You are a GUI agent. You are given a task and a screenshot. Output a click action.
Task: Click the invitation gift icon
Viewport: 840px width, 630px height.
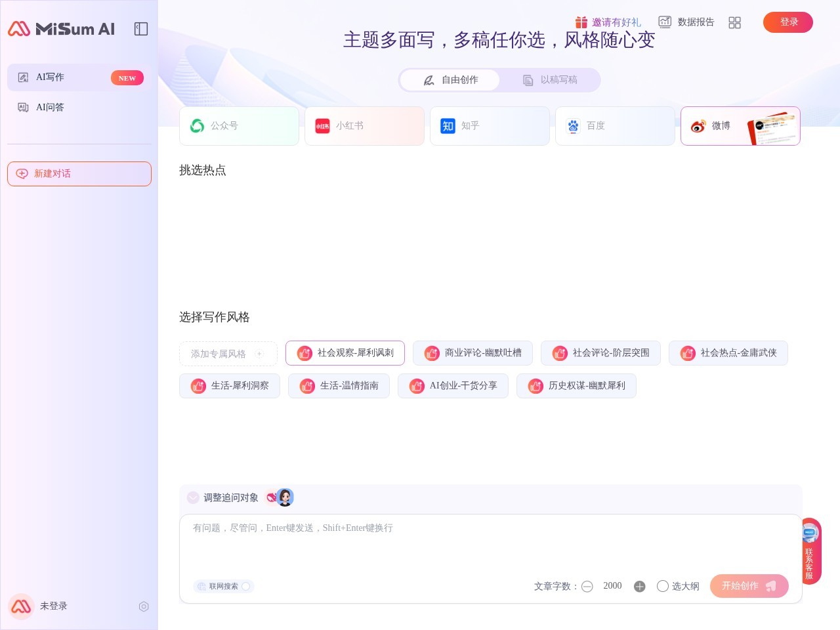tap(581, 22)
